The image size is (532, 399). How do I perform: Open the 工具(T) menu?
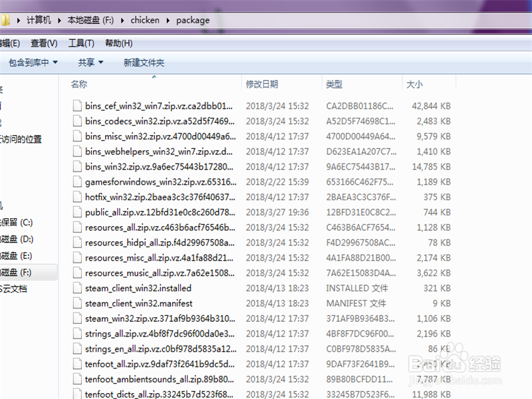pyautogui.click(x=82, y=42)
